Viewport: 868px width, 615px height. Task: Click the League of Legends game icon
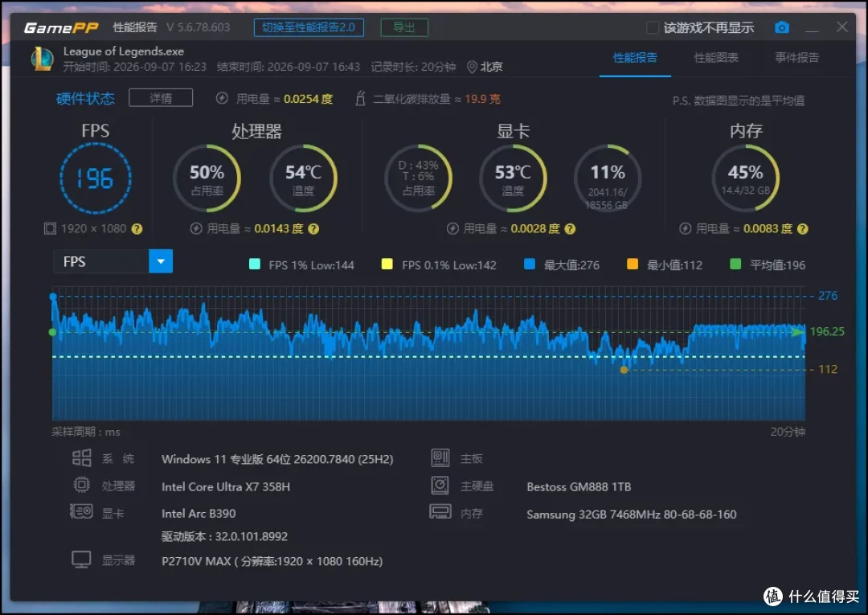(x=42, y=59)
